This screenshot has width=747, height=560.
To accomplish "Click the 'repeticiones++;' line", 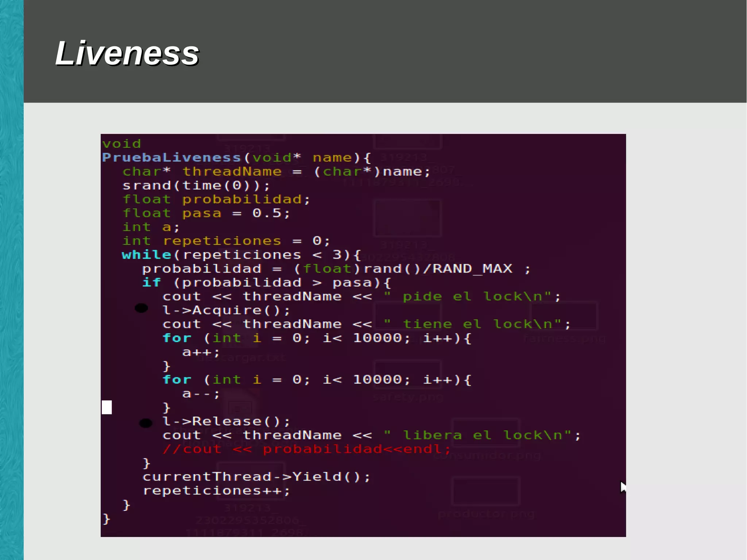I will [216, 490].
